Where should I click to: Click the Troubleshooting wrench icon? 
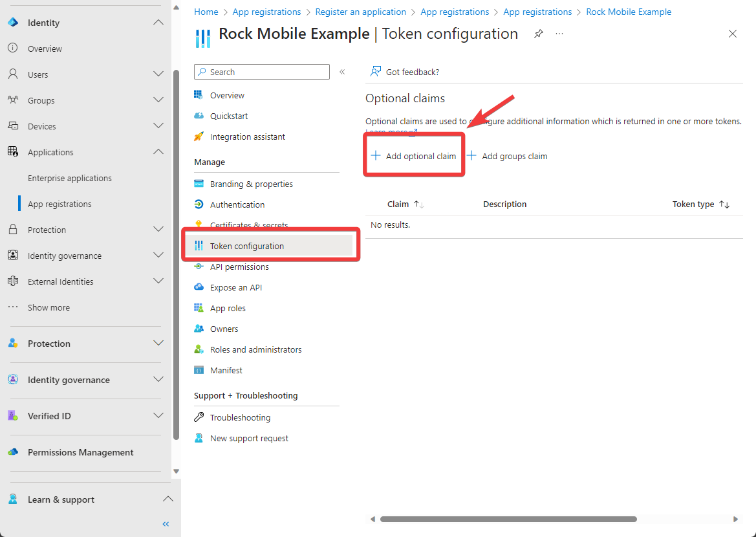coord(199,417)
